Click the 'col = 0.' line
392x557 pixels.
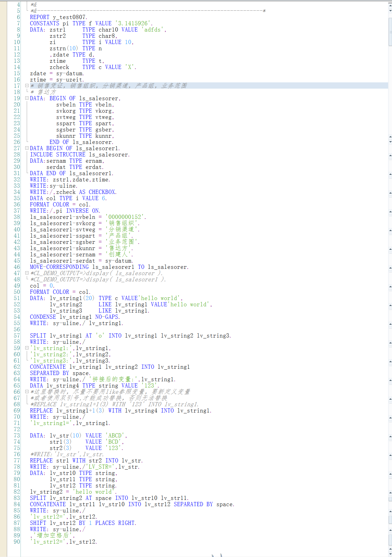pos(42,286)
